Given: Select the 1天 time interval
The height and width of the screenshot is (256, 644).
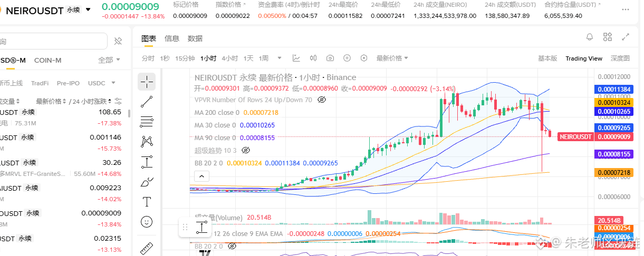Looking at the screenshot, I should point(248,58).
